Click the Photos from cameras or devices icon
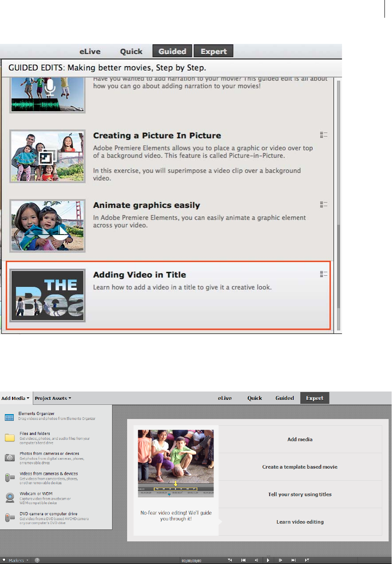 10,458
